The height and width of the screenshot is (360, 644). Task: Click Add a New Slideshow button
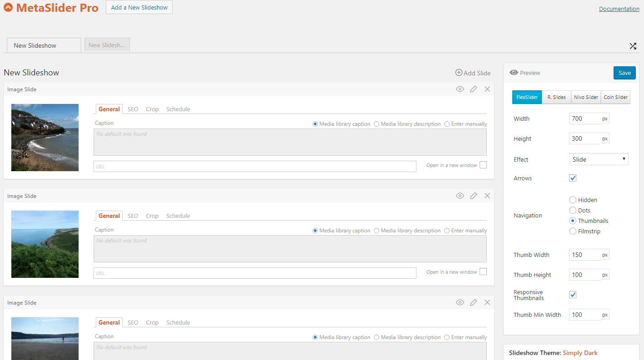[139, 7]
